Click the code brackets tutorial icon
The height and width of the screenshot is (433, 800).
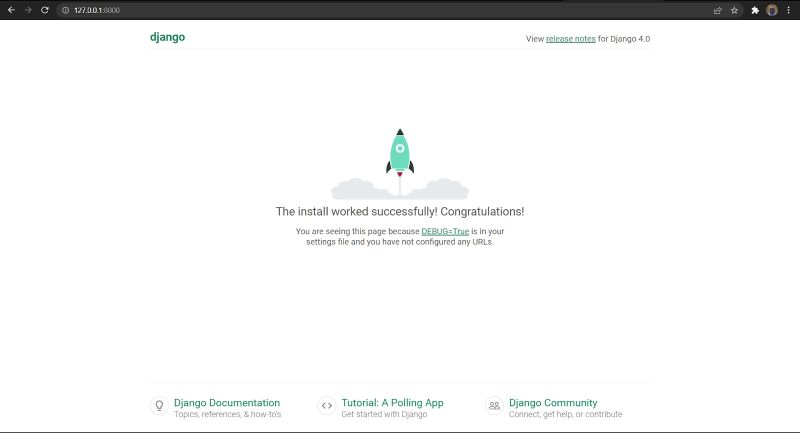(327, 406)
